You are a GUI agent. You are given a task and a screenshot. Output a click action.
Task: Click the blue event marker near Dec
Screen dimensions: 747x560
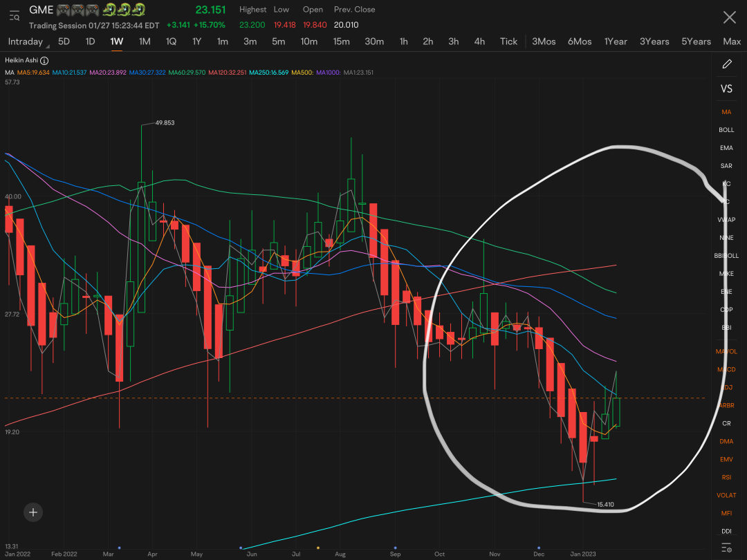(539, 548)
